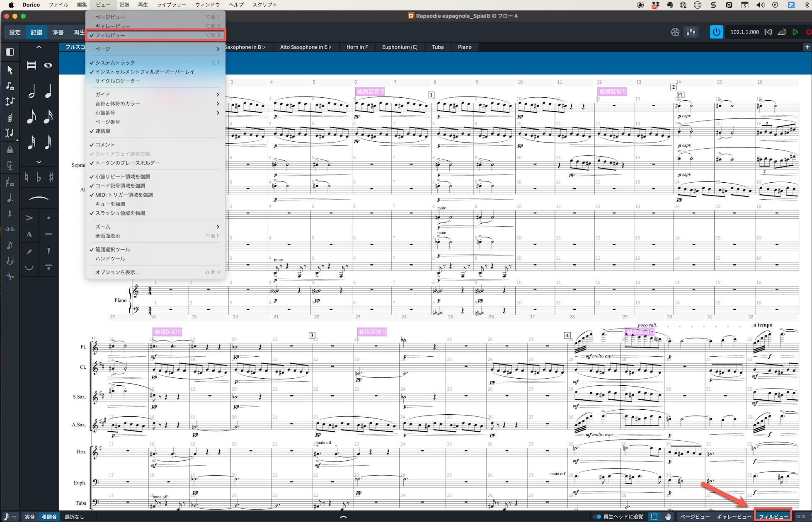Toggle スラッシュ領域を強調 option

tap(155, 213)
